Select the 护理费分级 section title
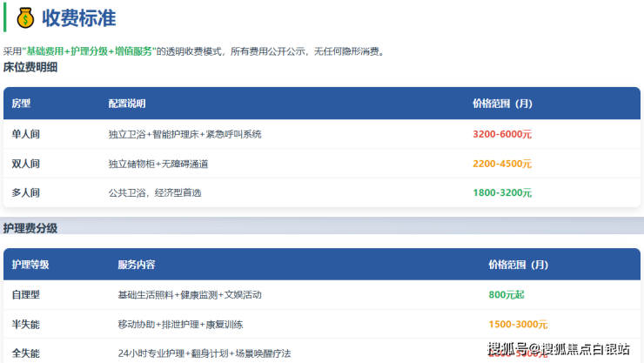Image resolution: width=644 pixels, height=363 pixels. 30,228
